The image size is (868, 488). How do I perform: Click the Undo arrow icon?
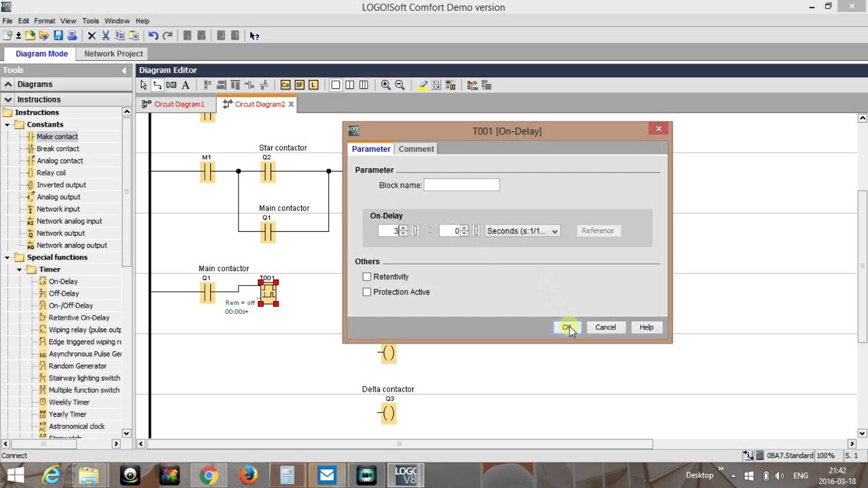point(153,35)
